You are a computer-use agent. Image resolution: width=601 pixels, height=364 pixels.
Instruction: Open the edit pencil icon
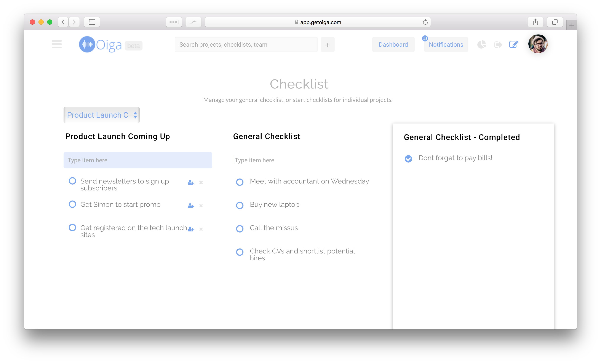click(513, 44)
